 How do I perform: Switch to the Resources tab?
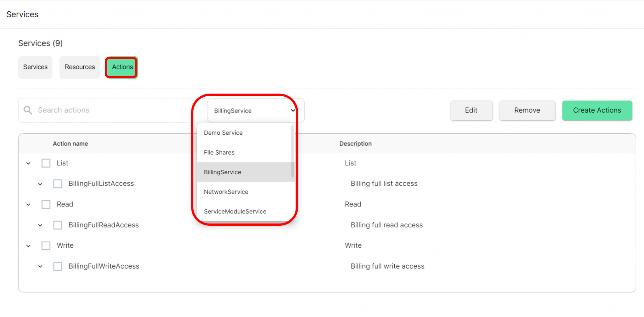click(x=80, y=67)
